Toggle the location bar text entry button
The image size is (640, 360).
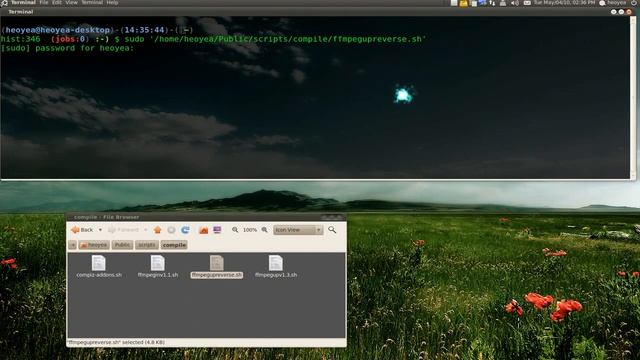click(73, 245)
